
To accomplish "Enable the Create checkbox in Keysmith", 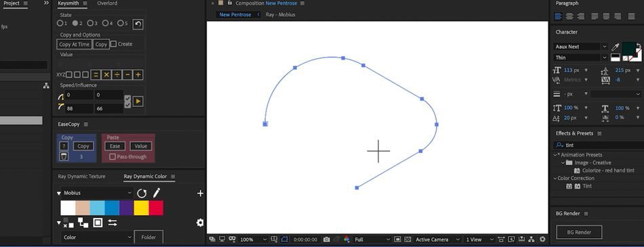I will tap(113, 44).
